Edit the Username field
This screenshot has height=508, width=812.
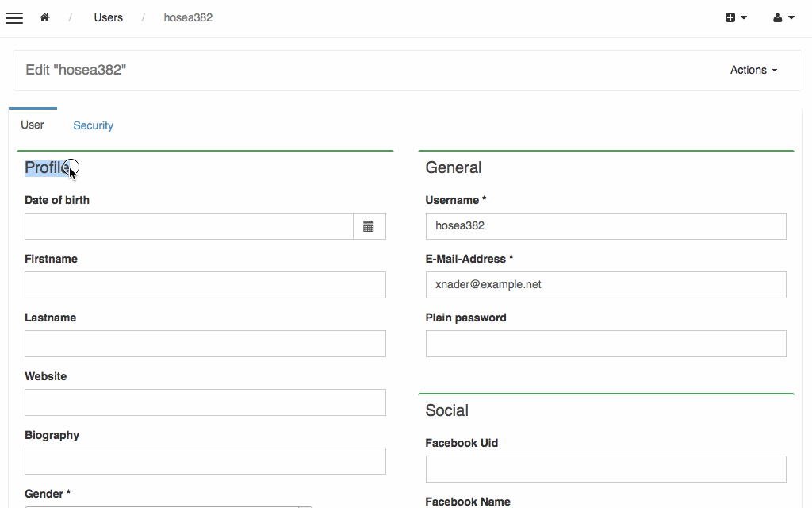[606, 226]
